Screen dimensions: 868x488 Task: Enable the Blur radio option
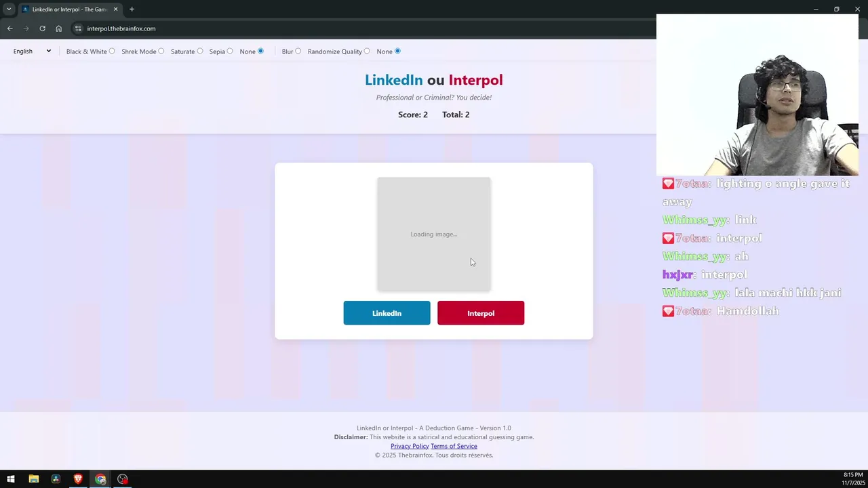point(298,51)
